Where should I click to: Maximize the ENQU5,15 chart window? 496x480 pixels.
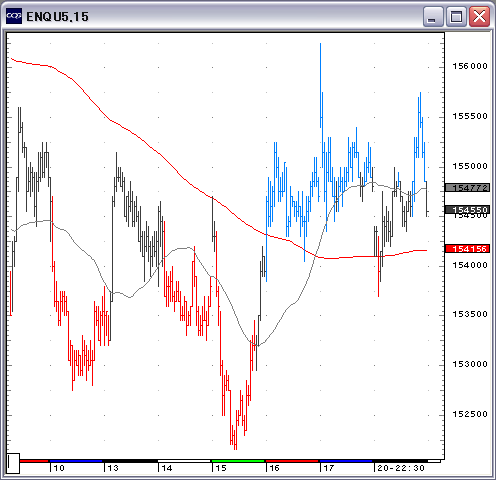coord(456,16)
